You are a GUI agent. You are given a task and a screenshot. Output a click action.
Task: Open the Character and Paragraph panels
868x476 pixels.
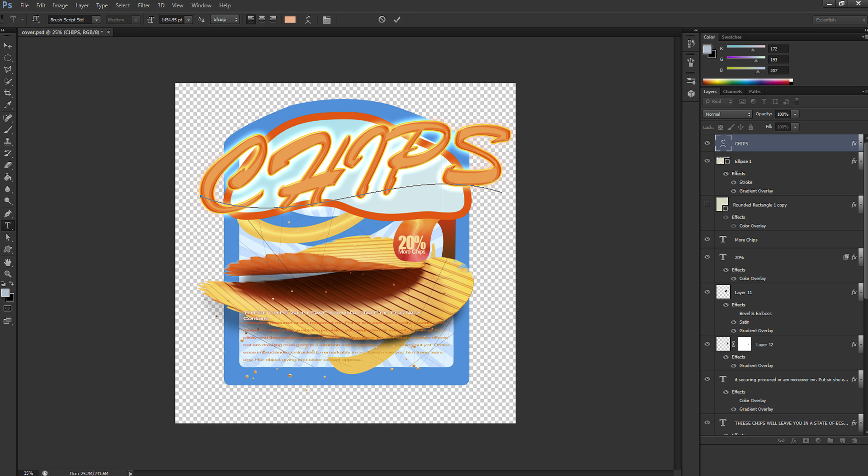327,19
